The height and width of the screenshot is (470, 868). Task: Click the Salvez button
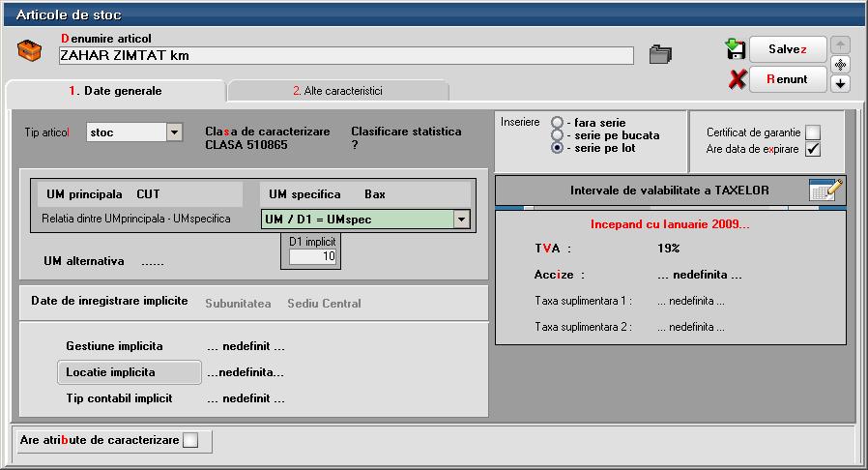pos(788,49)
